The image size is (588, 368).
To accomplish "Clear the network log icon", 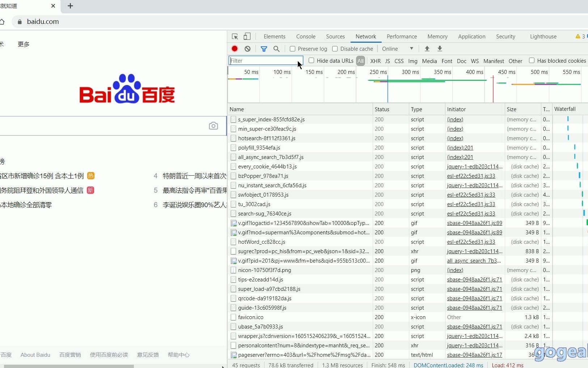I will tap(248, 49).
